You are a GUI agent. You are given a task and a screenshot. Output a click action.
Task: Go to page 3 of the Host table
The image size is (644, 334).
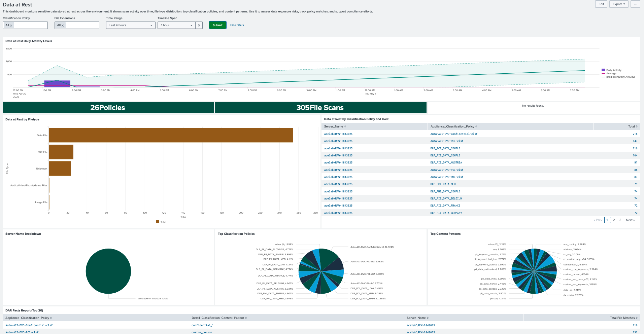pyautogui.click(x=620, y=220)
